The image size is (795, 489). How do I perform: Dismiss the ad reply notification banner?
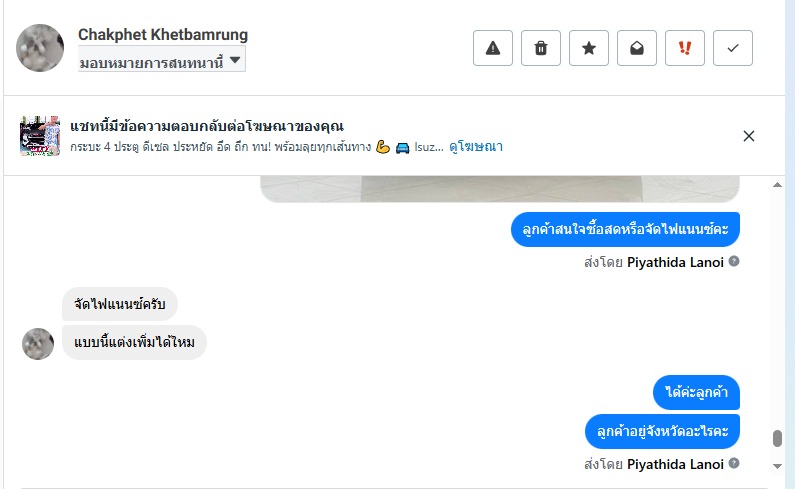coord(749,136)
